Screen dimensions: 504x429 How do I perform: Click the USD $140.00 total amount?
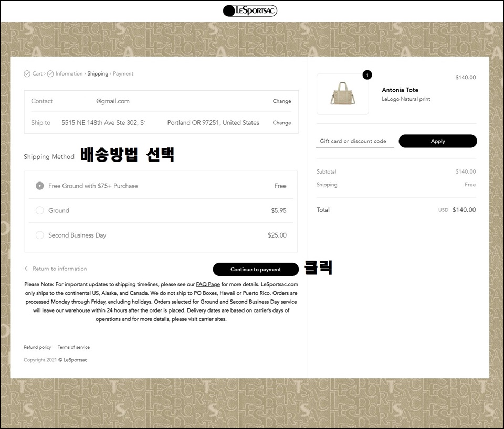click(457, 210)
